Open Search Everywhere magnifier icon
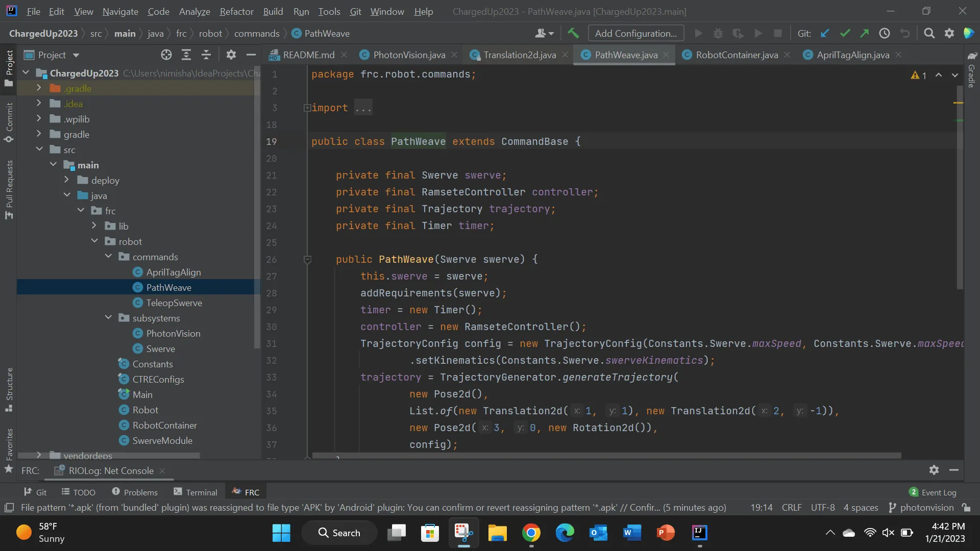Screen dimensions: 980x551 (929, 34)
